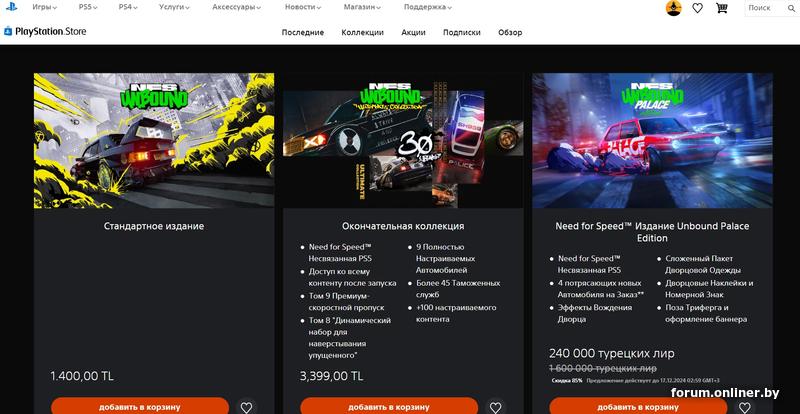Click the PlayStation Store bag logo
This screenshot has height=414, width=800.
coord(8,32)
